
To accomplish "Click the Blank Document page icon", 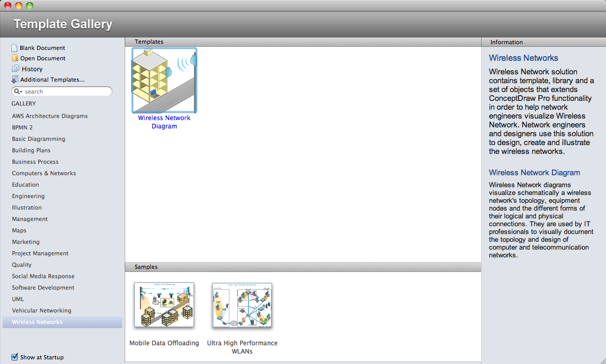I will coord(14,48).
